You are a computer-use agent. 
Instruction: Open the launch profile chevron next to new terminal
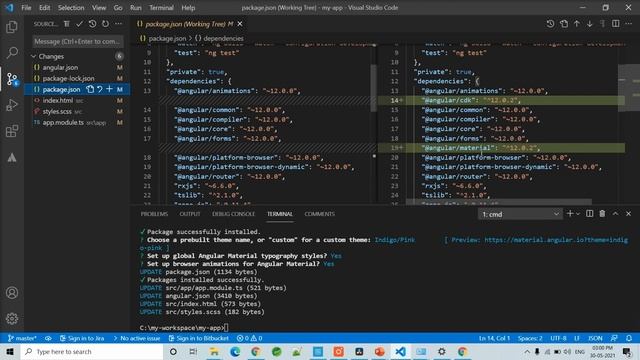(x=578, y=213)
